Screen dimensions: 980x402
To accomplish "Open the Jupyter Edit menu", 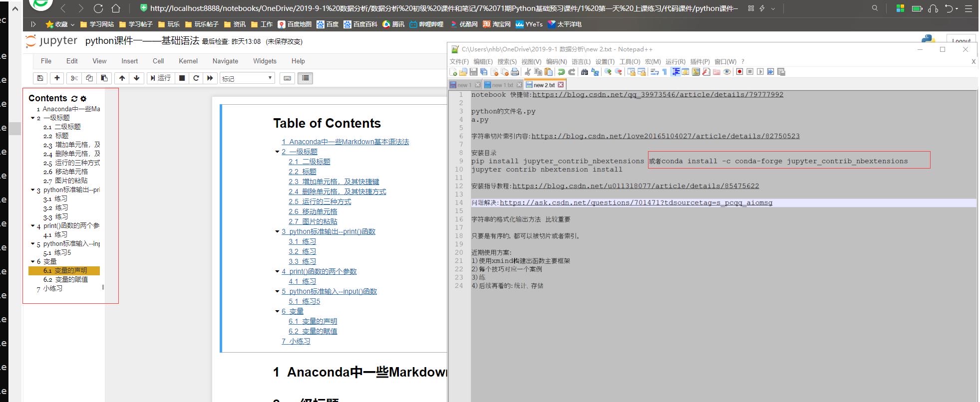I will click(x=72, y=61).
